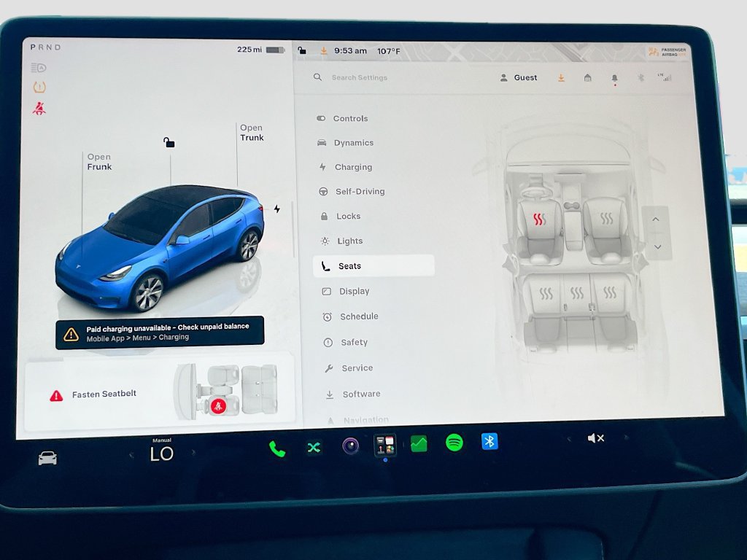
Task: Open the Dynamics settings menu
Action: (345, 143)
